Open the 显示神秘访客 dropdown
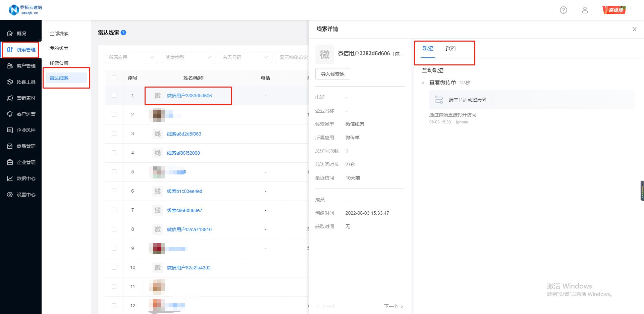The height and width of the screenshot is (314, 644). 292,57
